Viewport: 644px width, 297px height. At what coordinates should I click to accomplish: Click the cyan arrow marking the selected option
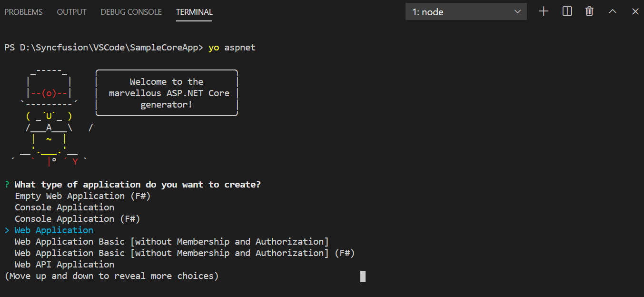pos(6,230)
